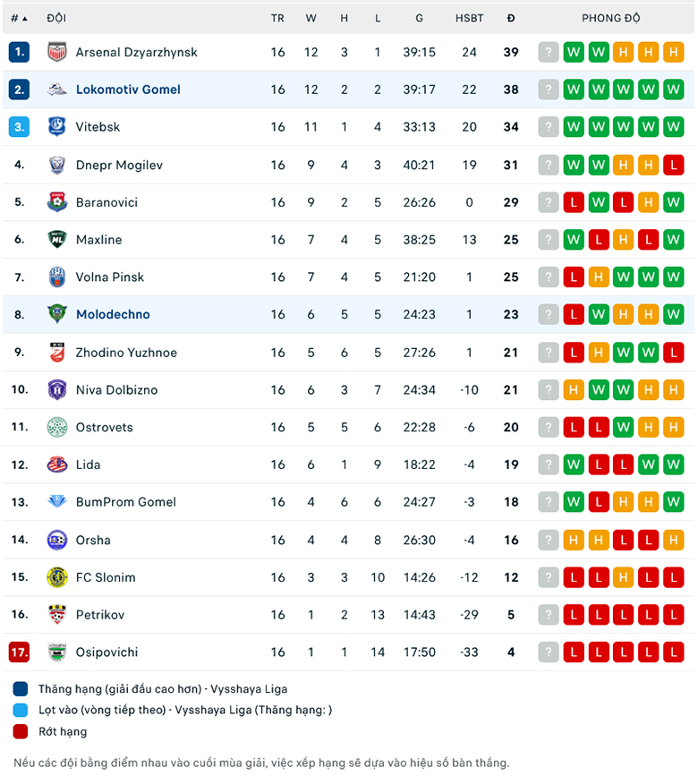
Task: Toggle the gray upcoming-match badge for Arsenal Dzyarzhynsk
Action: click(549, 52)
